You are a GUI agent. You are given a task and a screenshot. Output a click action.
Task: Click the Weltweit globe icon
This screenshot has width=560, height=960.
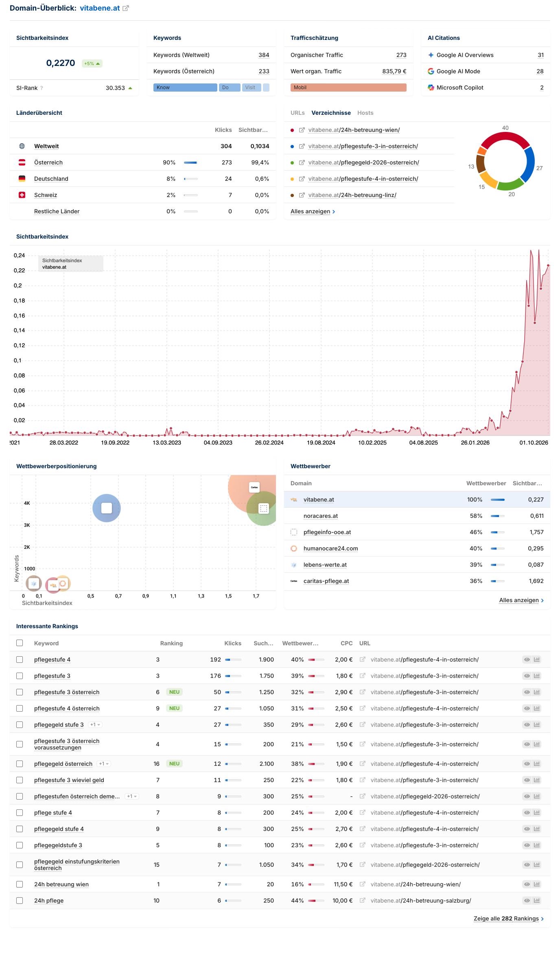[22, 146]
